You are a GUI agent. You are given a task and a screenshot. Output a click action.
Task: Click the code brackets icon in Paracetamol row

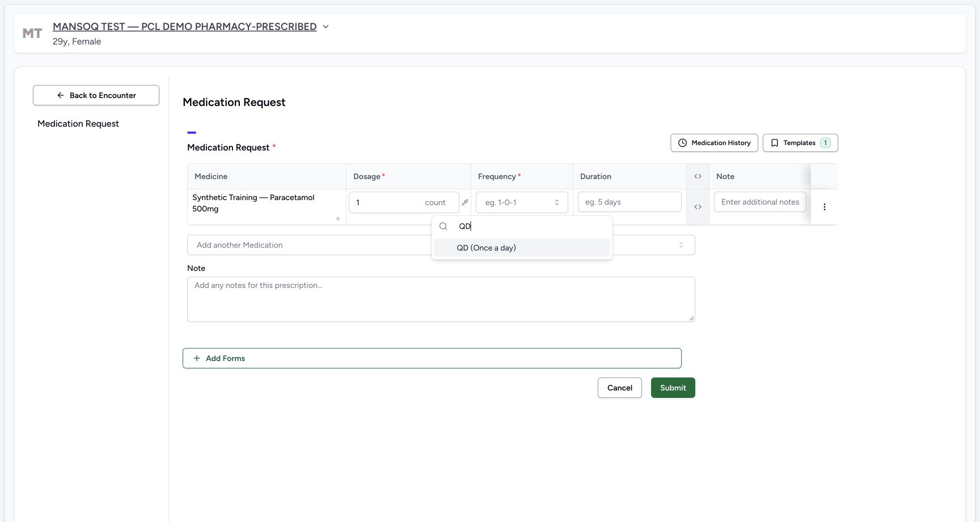click(698, 207)
